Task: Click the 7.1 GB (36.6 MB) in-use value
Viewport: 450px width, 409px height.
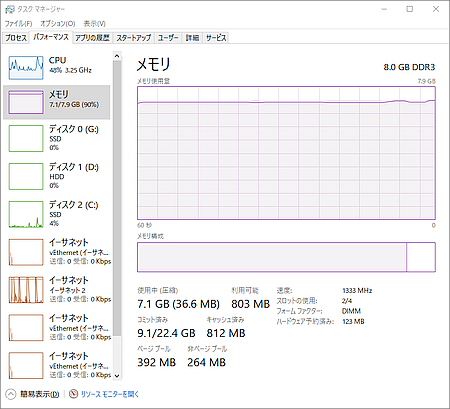Action: click(x=178, y=304)
